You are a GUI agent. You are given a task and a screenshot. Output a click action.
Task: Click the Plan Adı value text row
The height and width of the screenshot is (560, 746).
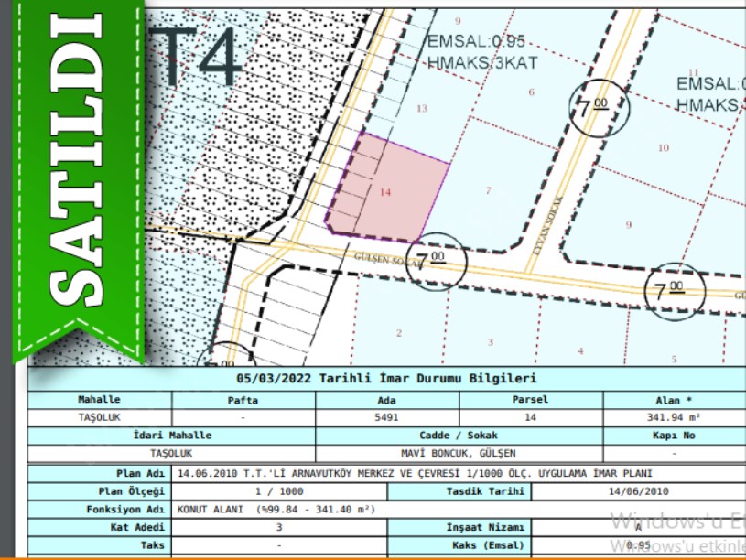[x=414, y=474]
